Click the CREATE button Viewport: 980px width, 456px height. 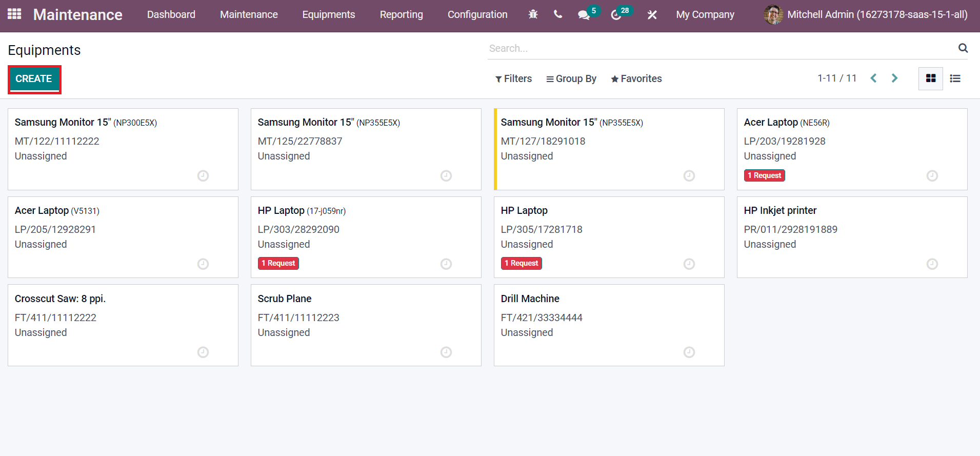(x=34, y=79)
